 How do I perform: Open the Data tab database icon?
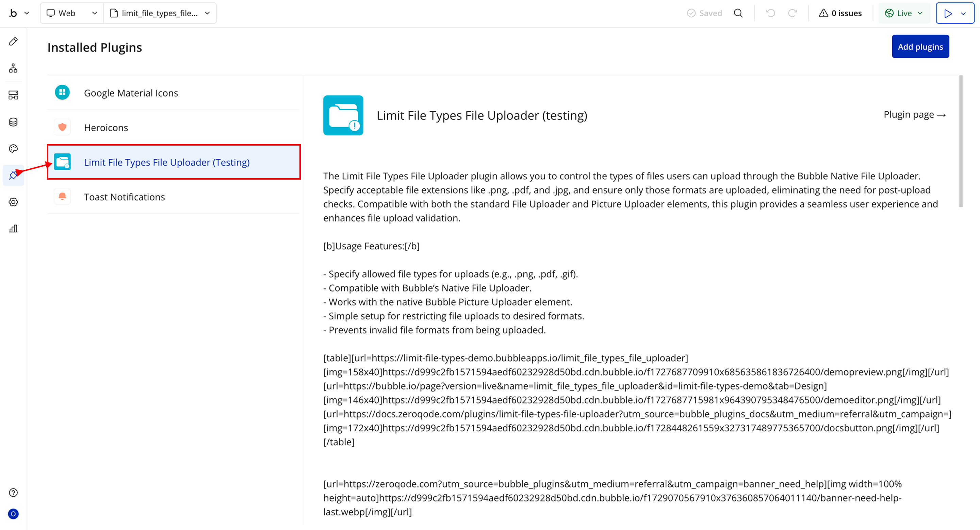pyautogui.click(x=13, y=122)
